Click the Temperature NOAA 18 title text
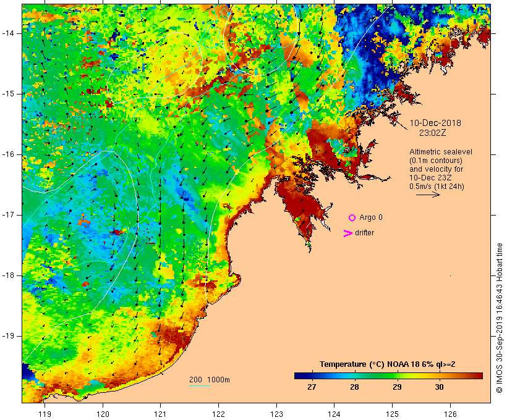 point(388,364)
